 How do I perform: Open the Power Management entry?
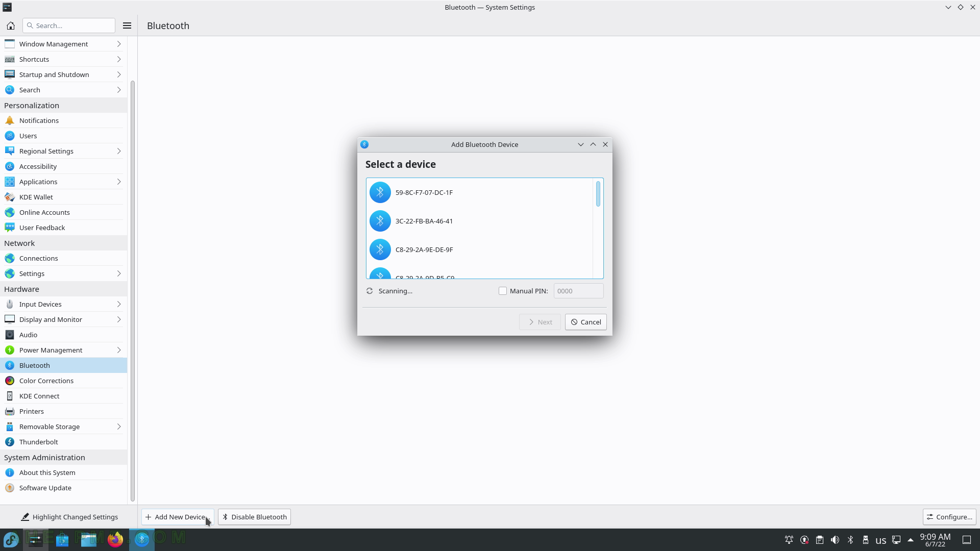(x=63, y=350)
